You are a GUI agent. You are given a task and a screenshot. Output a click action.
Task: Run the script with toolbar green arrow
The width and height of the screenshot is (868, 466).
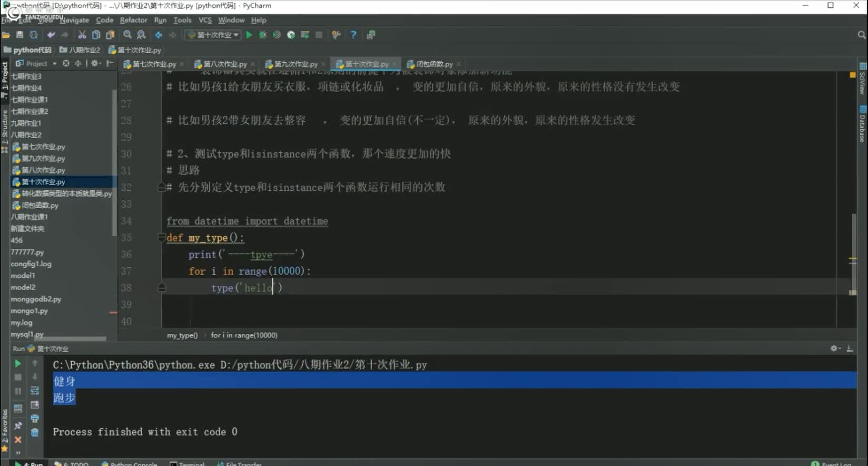click(249, 35)
